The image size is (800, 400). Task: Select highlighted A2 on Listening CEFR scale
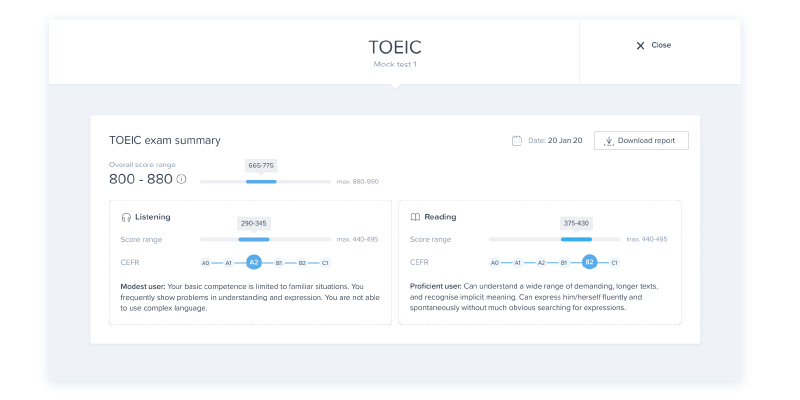(254, 263)
